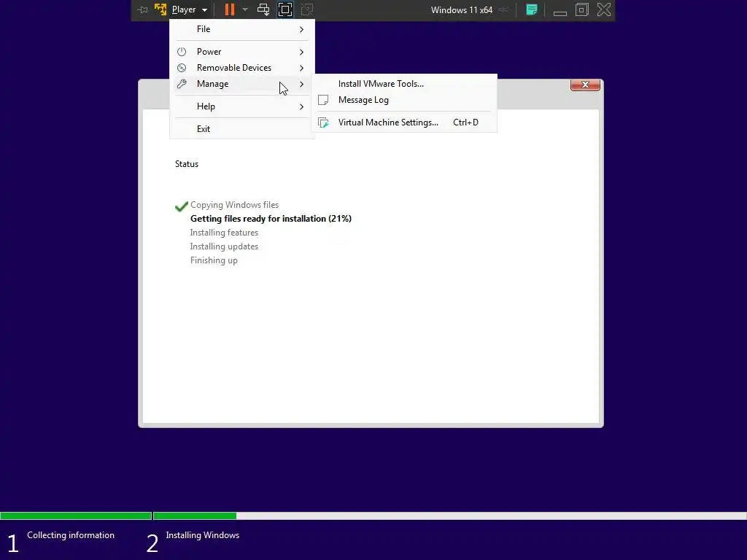Open the Power submenu
This screenshot has width=747, height=560.
242,52
